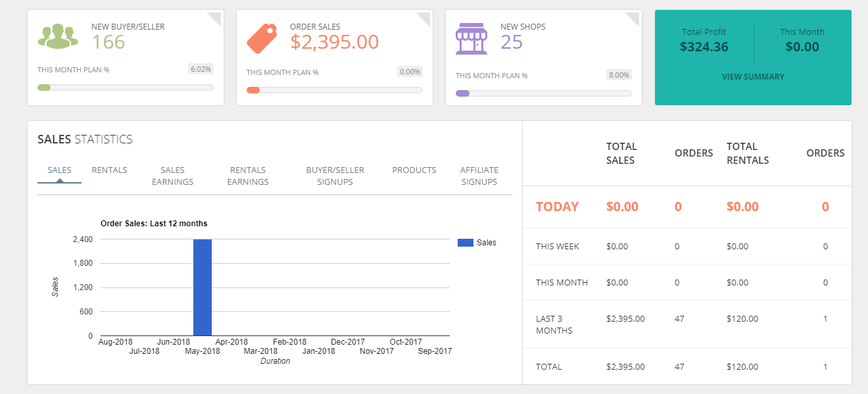The height and width of the screenshot is (394, 868).
Task: Click the Total Profit amount $324.36
Action: [x=704, y=47]
